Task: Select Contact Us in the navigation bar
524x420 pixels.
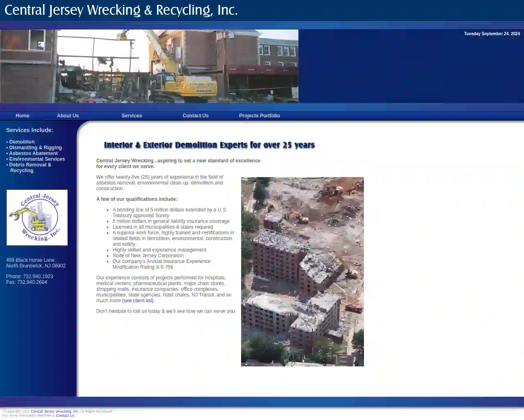Action: coord(196,116)
